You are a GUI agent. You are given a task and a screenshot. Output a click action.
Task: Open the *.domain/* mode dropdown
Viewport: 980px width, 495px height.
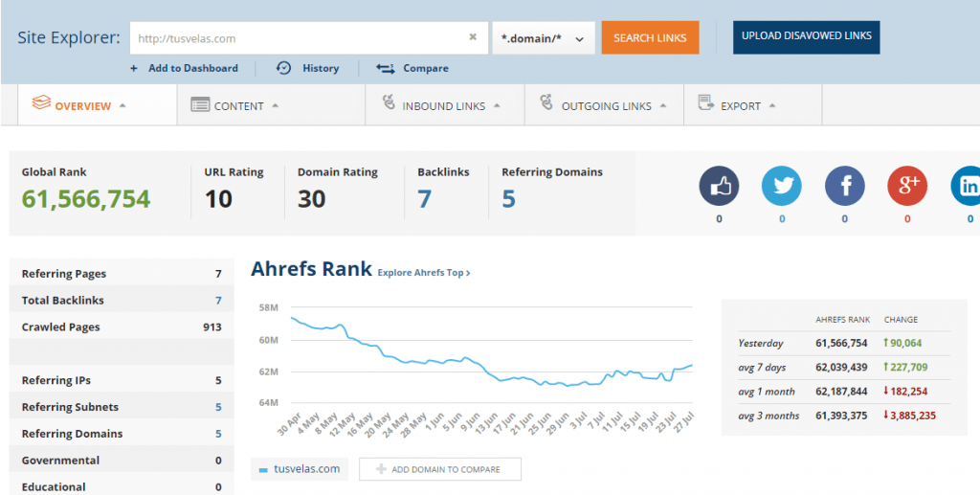[543, 38]
